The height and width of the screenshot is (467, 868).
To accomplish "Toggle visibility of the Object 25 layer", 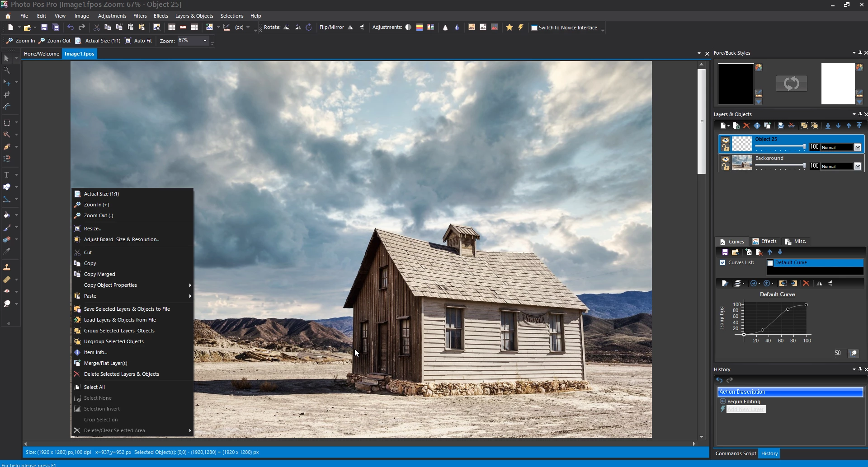I will tap(726, 140).
